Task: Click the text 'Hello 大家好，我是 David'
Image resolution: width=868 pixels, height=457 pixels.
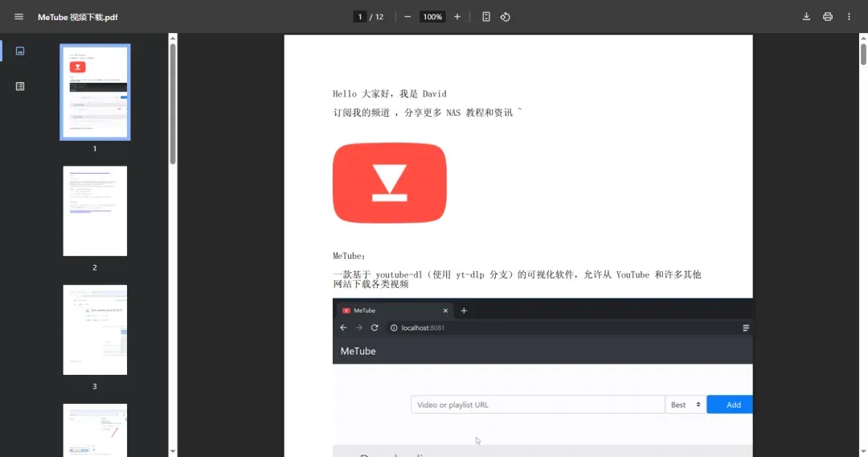Action: click(390, 94)
